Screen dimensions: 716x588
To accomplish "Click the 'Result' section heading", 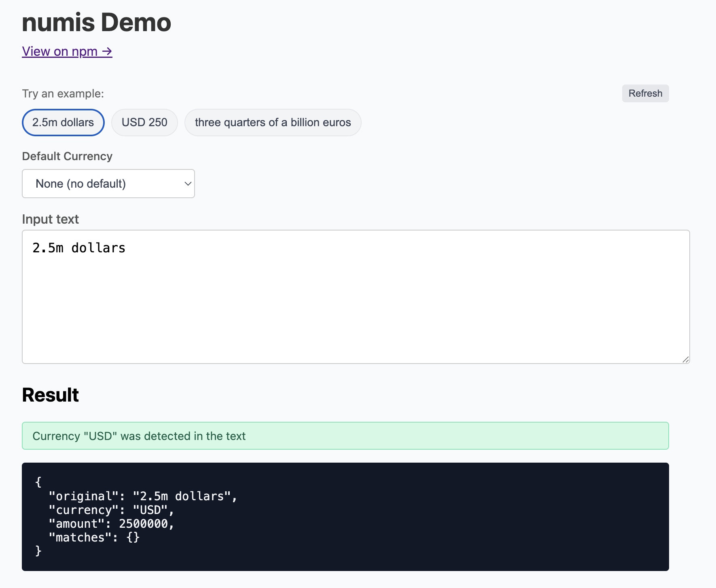I will tap(50, 395).
